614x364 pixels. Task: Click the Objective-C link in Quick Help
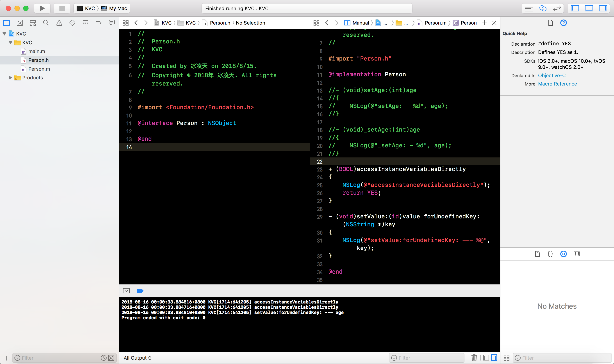(552, 76)
